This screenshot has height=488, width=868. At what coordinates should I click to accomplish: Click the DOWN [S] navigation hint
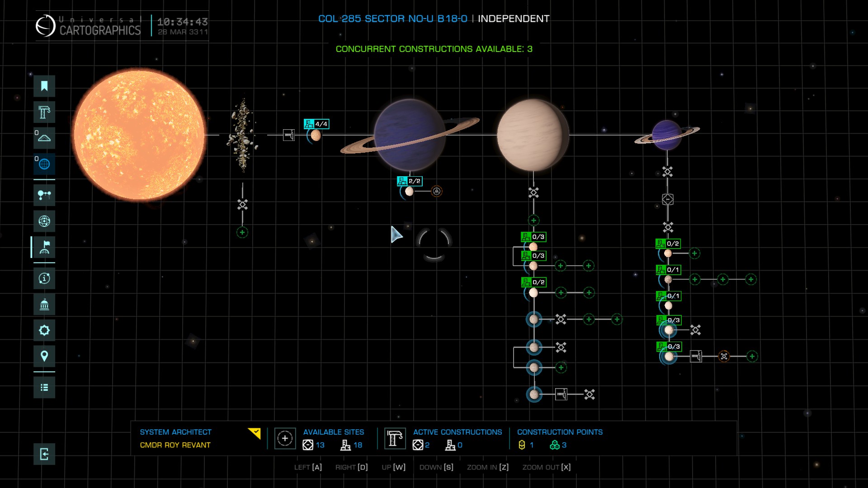436,467
